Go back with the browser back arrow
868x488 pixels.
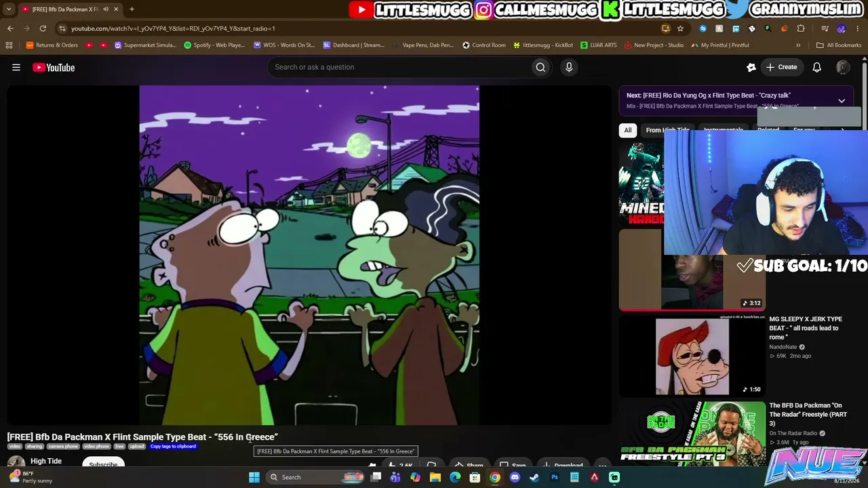(x=10, y=28)
